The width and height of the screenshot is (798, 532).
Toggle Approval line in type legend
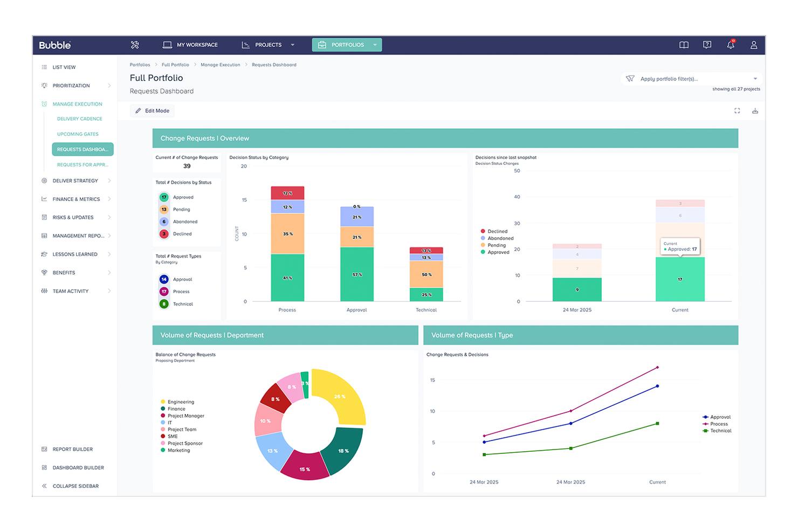click(x=717, y=417)
